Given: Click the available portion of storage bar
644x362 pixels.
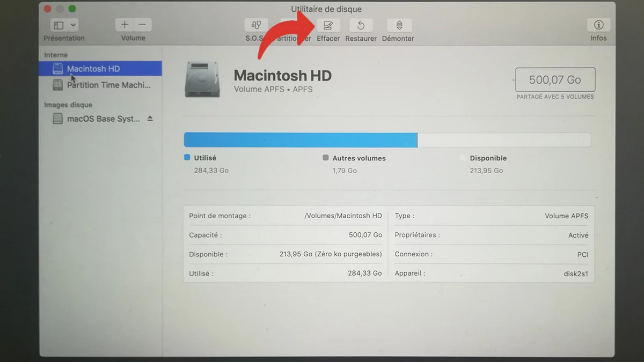Looking at the screenshot, I should tap(504, 140).
